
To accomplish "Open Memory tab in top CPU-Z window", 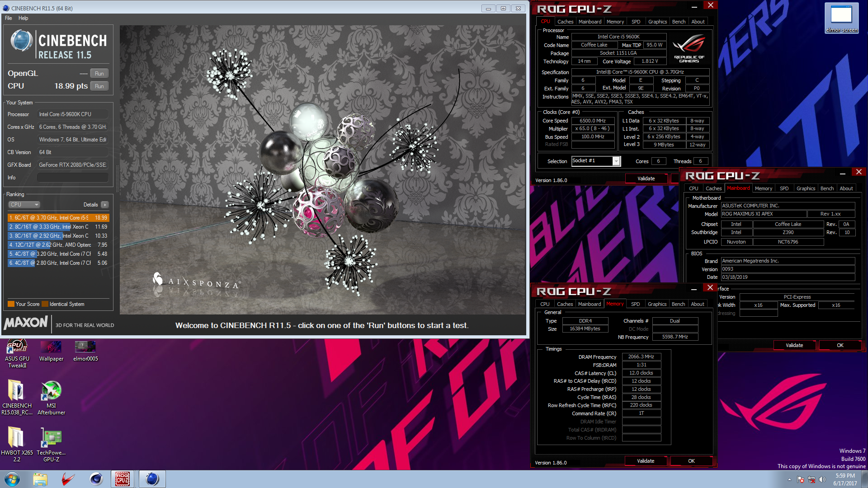I will pyautogui.click(x=615, y=22).
